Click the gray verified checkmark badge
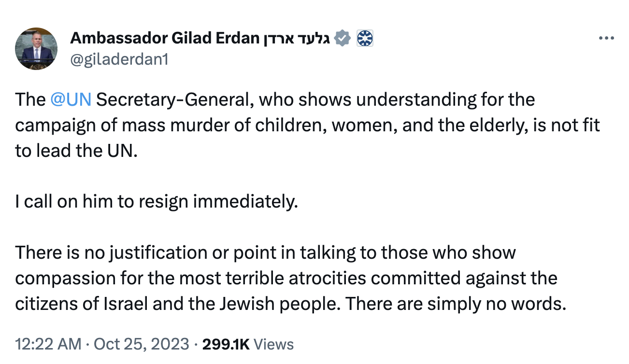The image size is (629, 364). pyautogui.click(x=342, y=38)
